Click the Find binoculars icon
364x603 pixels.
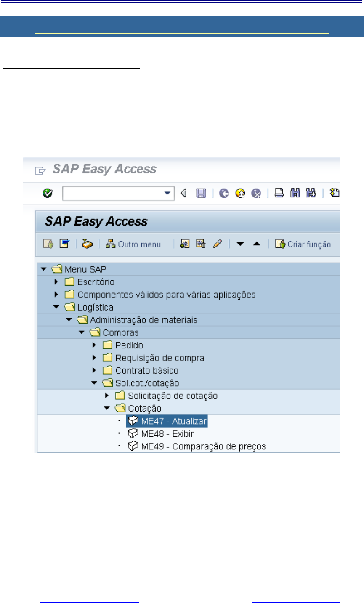(295, 193)
